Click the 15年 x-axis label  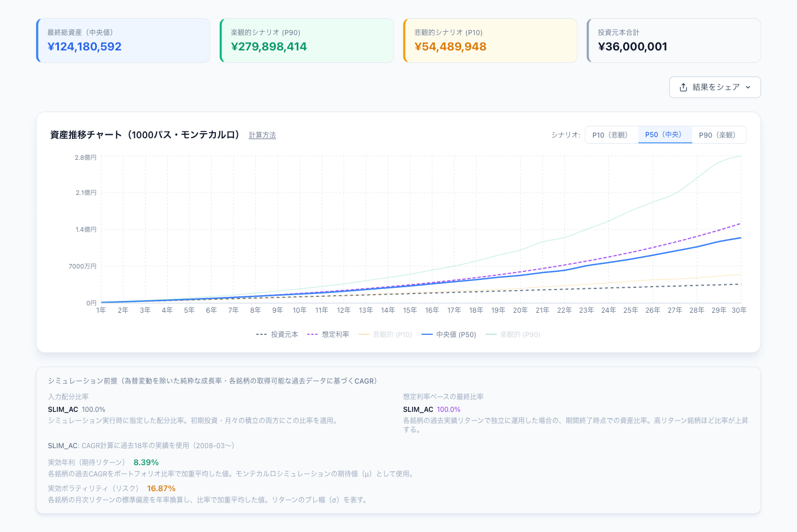coord(410,310)
